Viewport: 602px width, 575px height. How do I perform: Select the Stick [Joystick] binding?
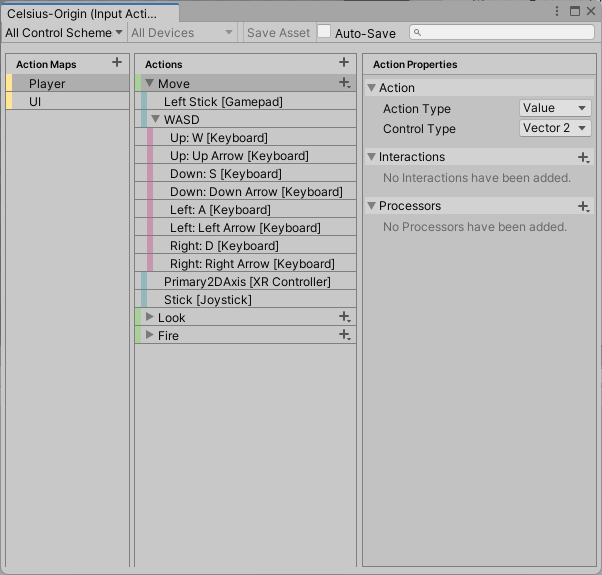[x=245, y=300]
